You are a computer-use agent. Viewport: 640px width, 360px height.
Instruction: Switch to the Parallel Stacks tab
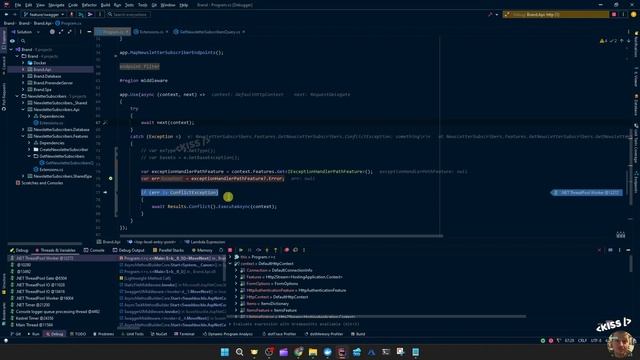point(168,250)
